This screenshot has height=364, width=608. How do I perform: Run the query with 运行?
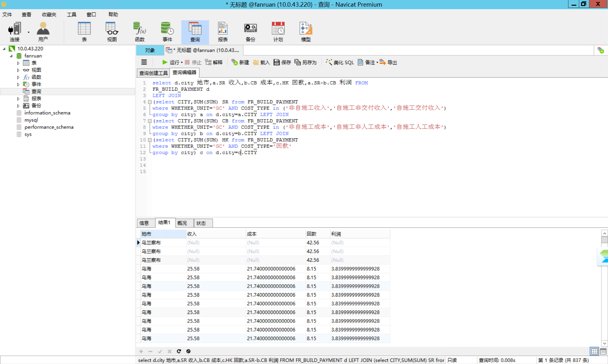pos(171,62)
